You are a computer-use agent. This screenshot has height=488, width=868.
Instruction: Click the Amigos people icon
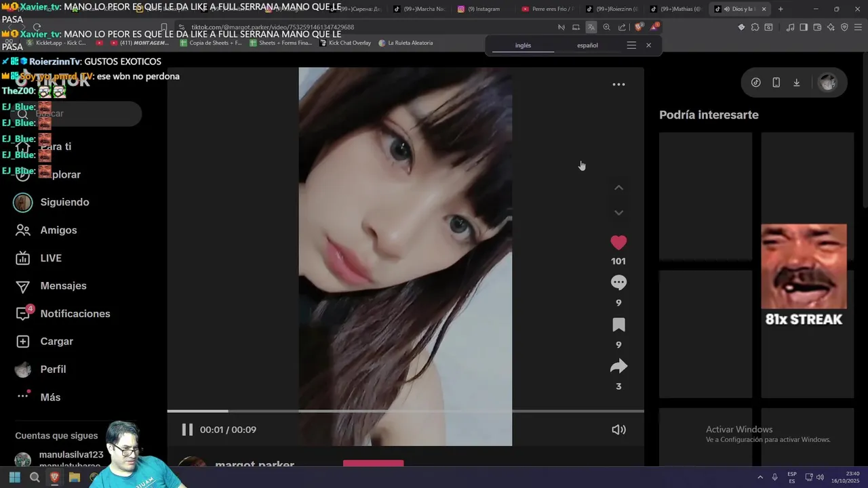(x=22, y=230)
